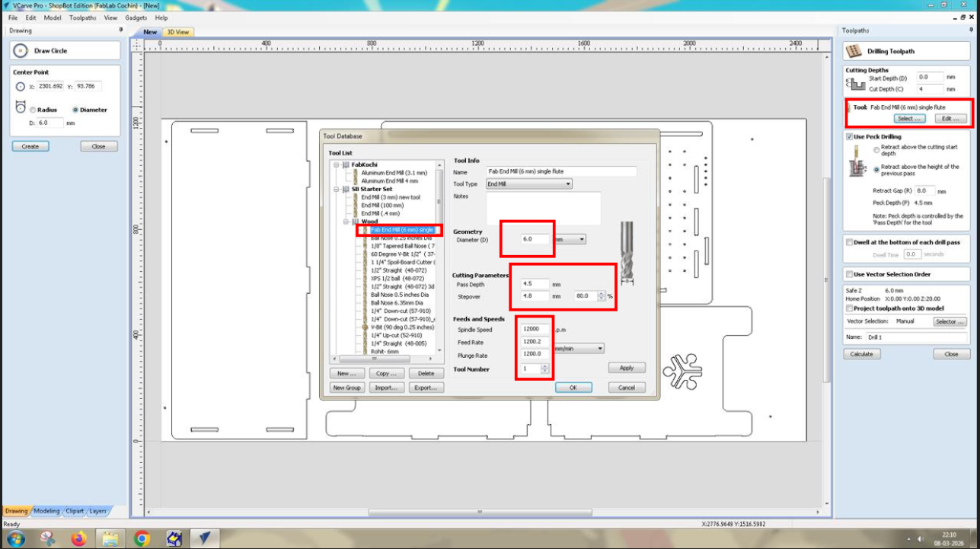Screen dimensions: 980x549
Task: Click the Import... button
Action: [x=386, y=388]
